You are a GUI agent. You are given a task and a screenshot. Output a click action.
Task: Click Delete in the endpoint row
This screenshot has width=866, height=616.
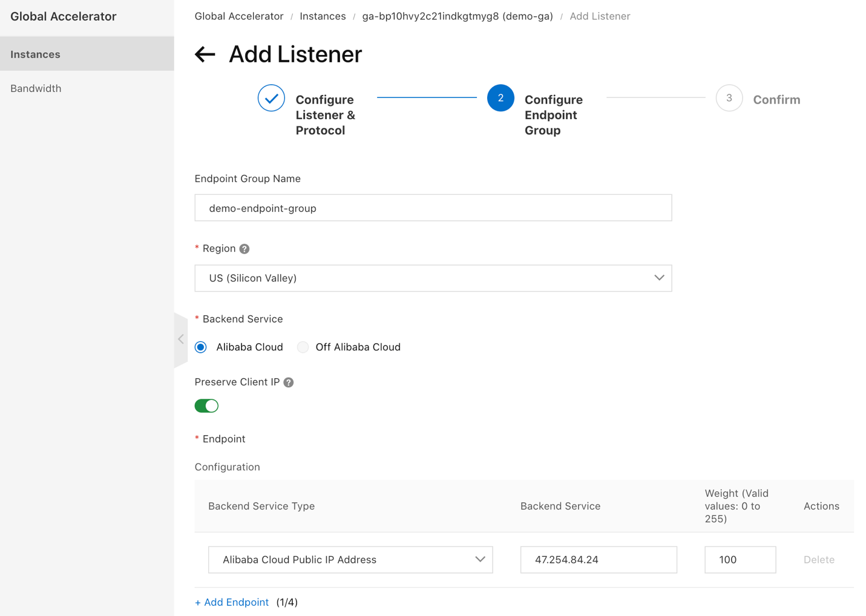pos(819,560)
